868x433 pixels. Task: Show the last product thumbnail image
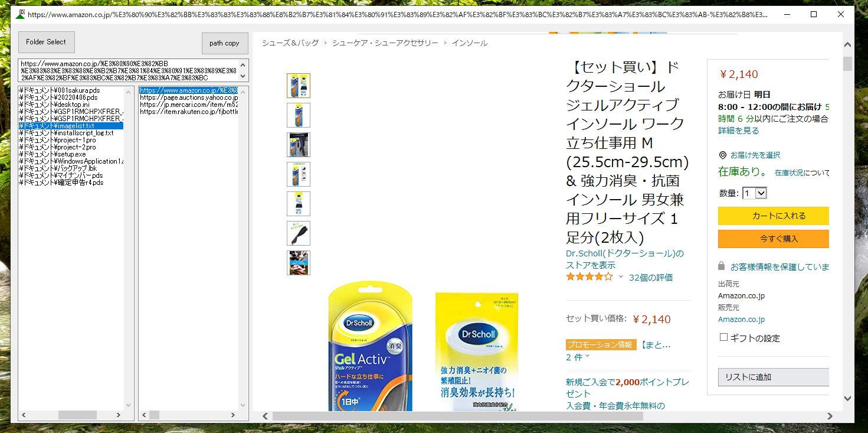tap(298, 263)
